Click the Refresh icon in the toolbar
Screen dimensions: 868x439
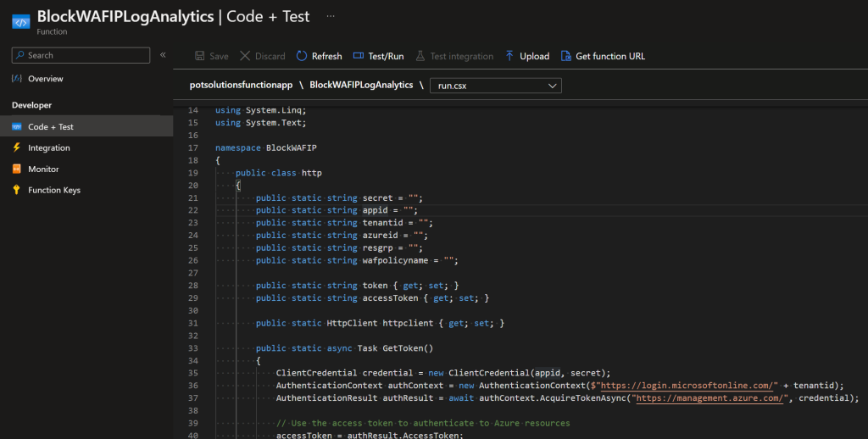pyautogui.click(x=302, y=56)
